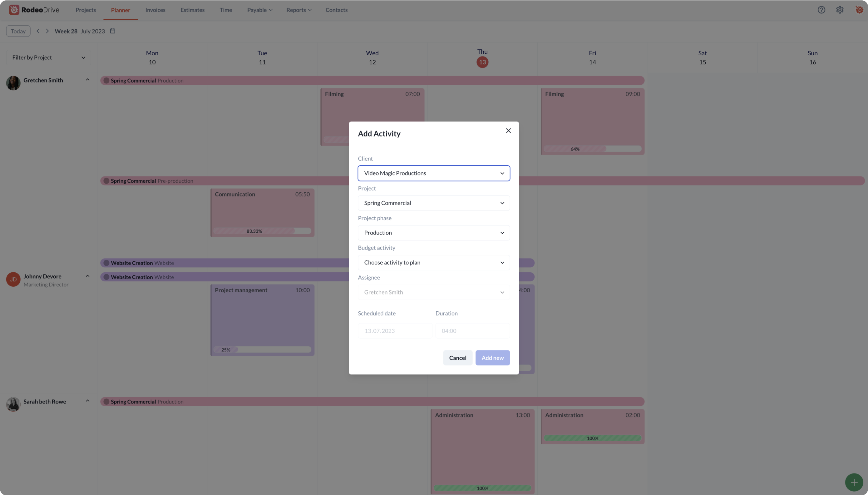Click the Duration input field
Screen dimensions: 868x495
click(x=472, y=330)
